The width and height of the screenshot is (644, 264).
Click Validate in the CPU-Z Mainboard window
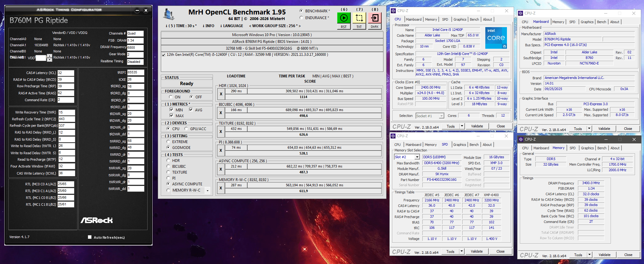tap(604, 129)
